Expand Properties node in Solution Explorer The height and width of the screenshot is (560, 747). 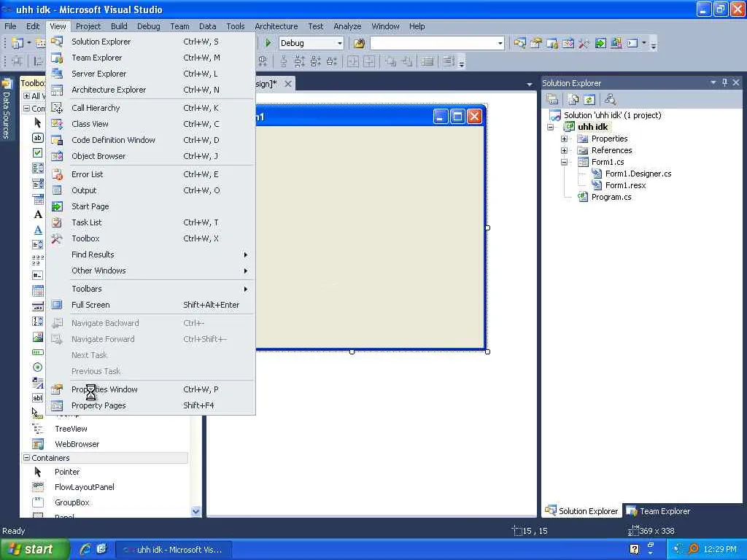pos(564,139)
